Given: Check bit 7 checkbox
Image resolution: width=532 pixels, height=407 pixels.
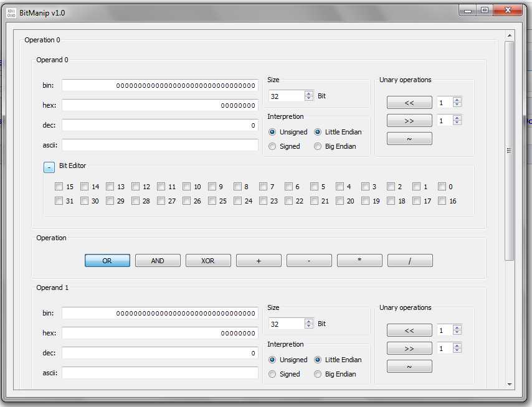Looking at the screenshot, I should coord(263,187).
